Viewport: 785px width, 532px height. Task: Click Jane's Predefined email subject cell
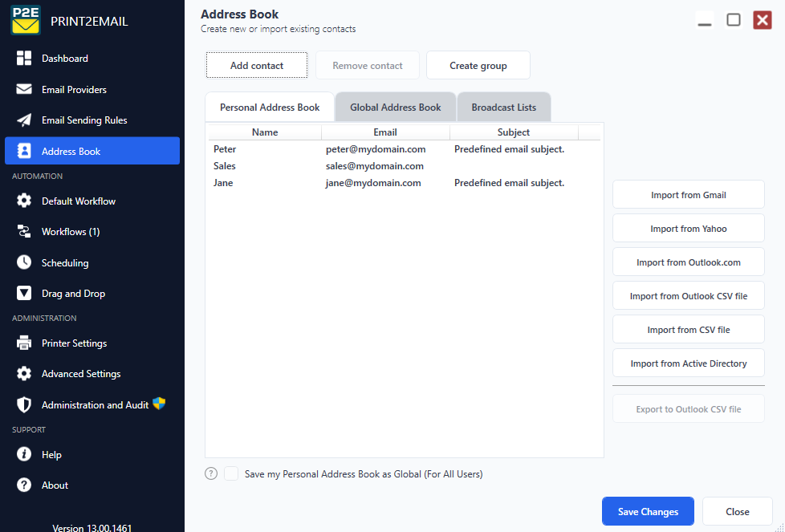pyautogui.click(x=509, y=183)
